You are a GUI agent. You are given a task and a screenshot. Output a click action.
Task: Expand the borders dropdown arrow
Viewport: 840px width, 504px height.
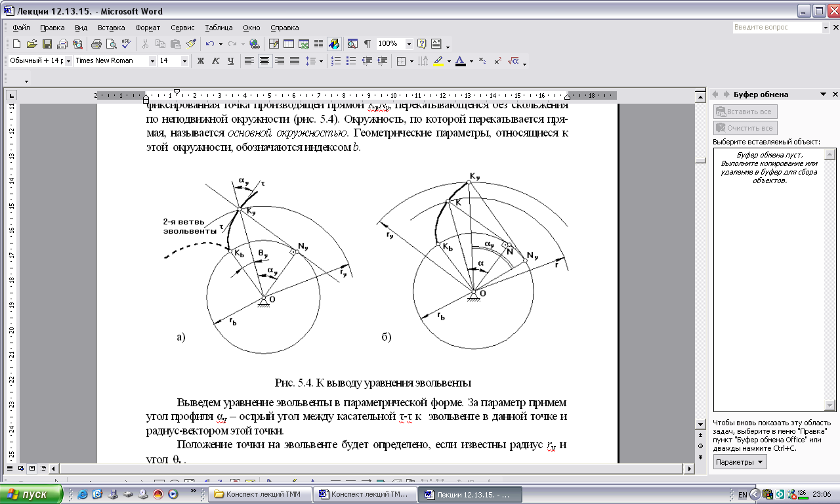411,61
